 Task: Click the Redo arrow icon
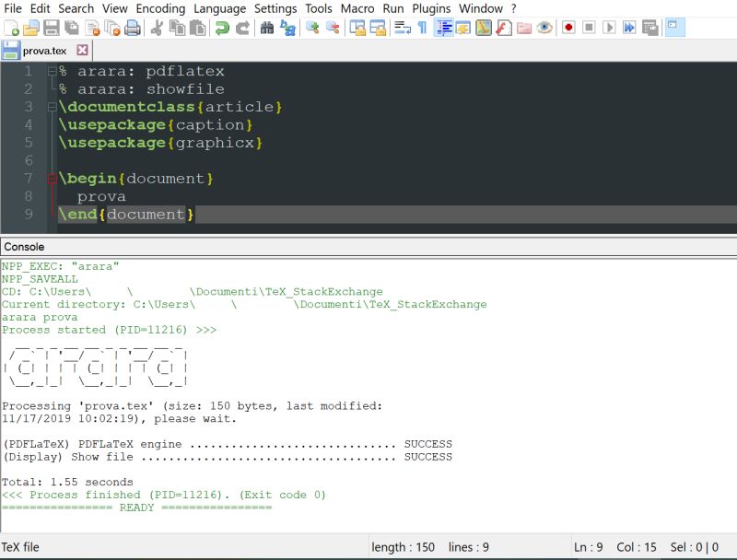(242, 28)
